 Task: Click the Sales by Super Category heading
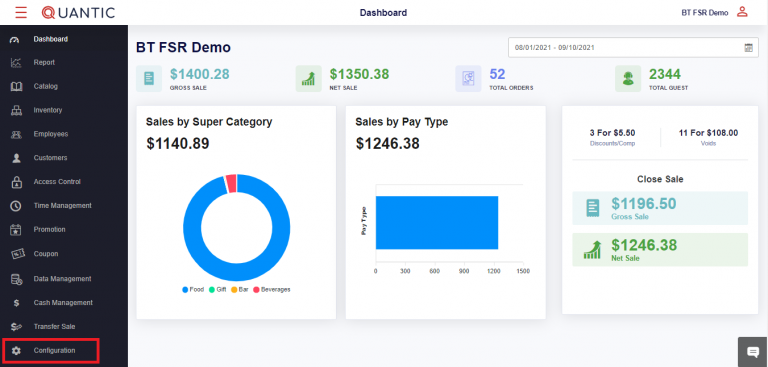coord(209,122)
